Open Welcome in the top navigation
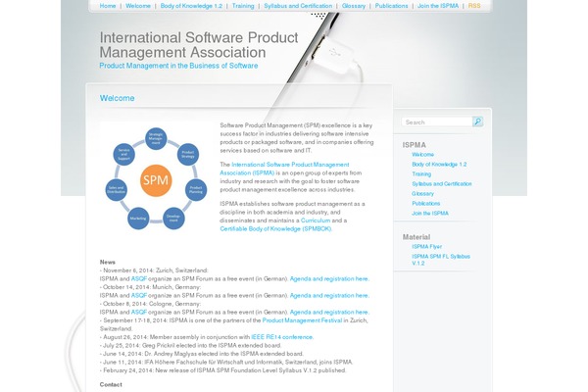The height and width of the screenshot is (392, 588). tap(138, 6)
